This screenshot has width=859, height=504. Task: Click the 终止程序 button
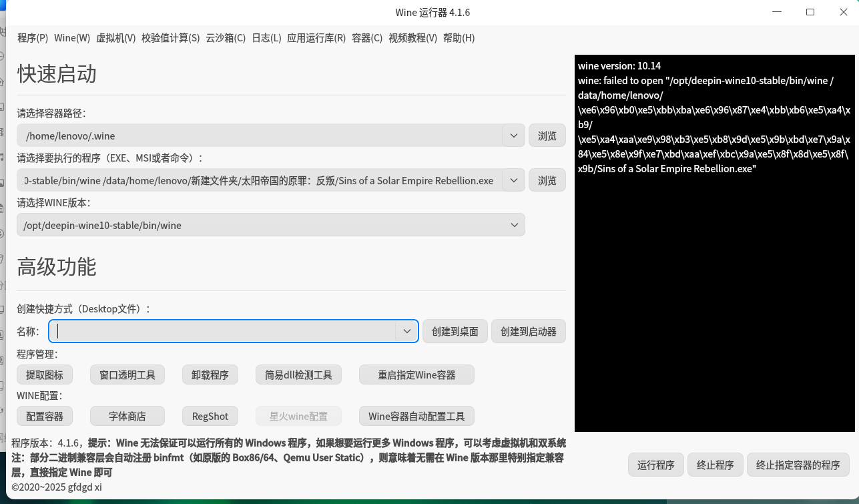[715, 465]
